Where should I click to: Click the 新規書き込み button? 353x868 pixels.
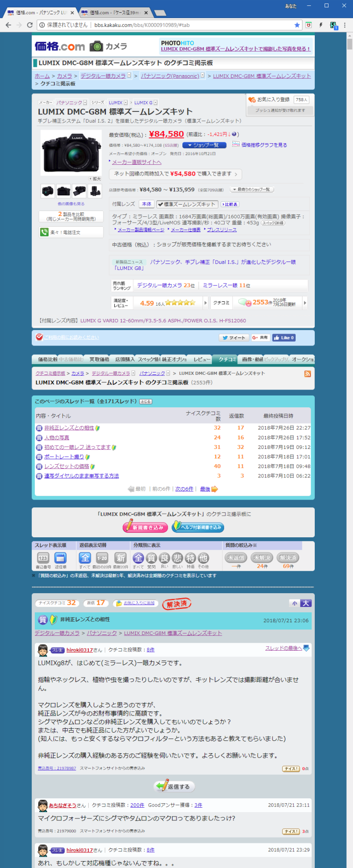pos(146,527)
